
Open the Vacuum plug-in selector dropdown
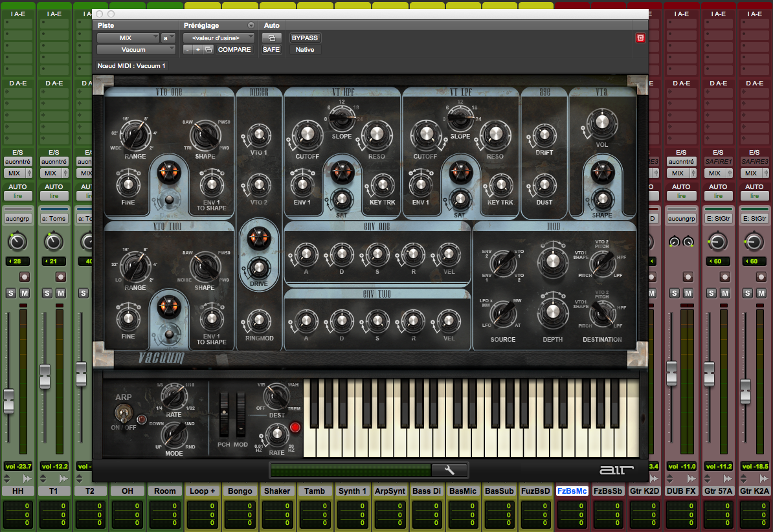point(136,50)
